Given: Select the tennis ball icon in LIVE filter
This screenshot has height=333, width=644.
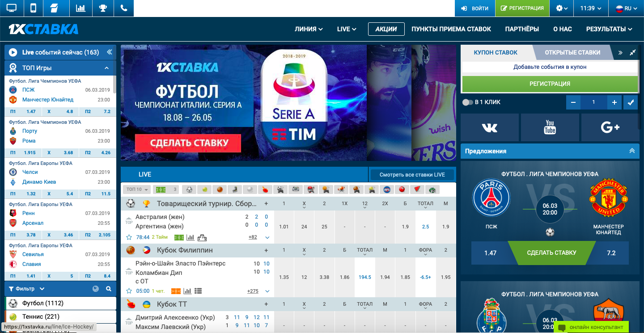Looking at the screenshot, I should [x=204, y=189].
